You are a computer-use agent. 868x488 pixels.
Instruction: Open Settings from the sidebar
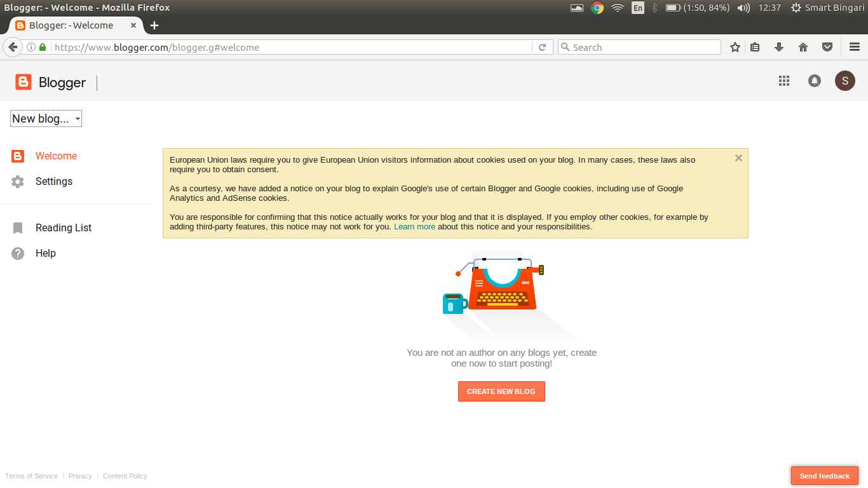[x=54, y=181]
